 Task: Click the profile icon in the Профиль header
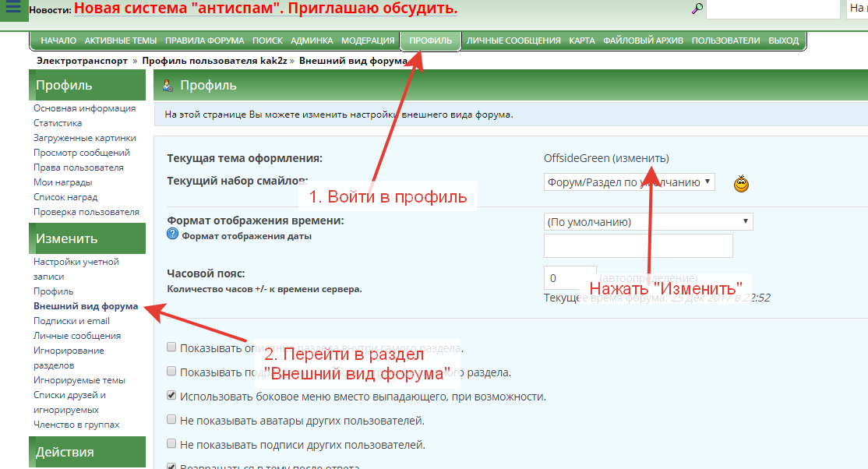tap(167, 86)
